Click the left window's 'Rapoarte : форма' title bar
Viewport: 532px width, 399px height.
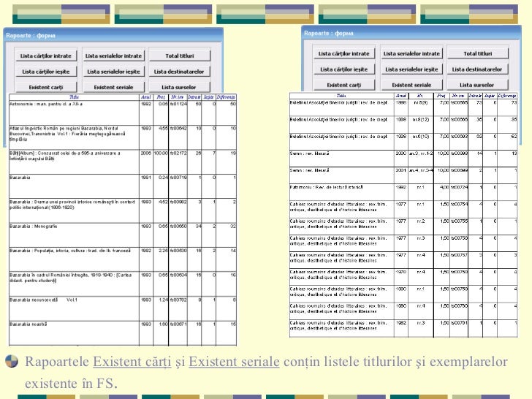click(x=113, y=35)
